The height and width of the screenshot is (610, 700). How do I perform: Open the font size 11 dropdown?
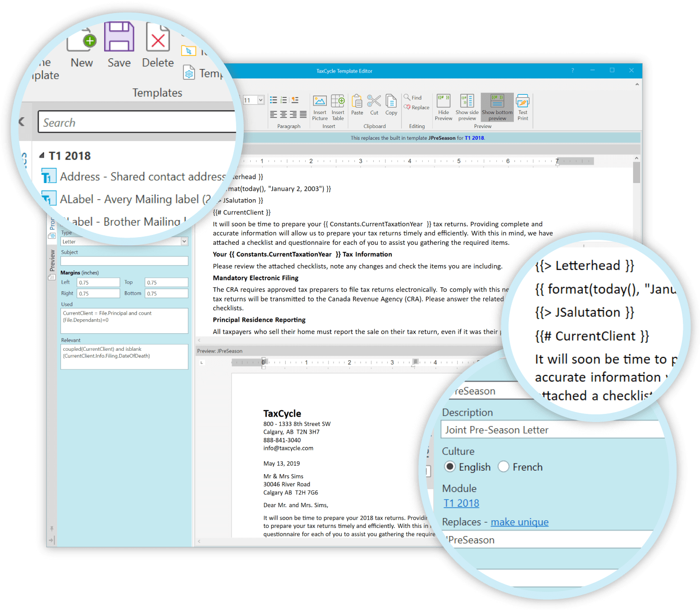coord(261,100)
